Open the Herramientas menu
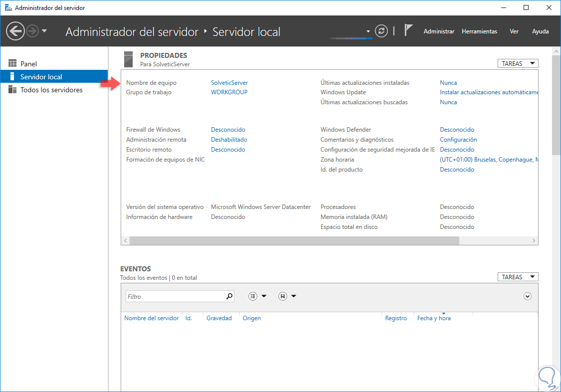Viewport: 561px width, 392px height. coord(479,31)
